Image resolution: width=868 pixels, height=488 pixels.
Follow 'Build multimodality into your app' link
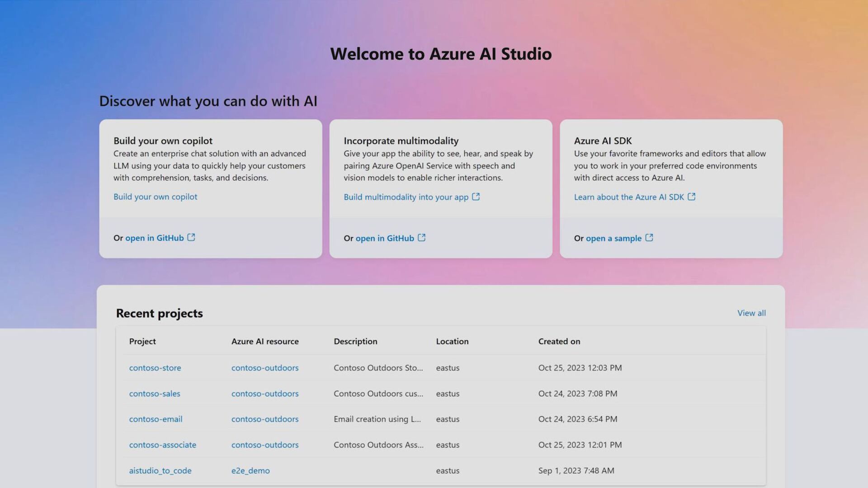pos(406,197)
